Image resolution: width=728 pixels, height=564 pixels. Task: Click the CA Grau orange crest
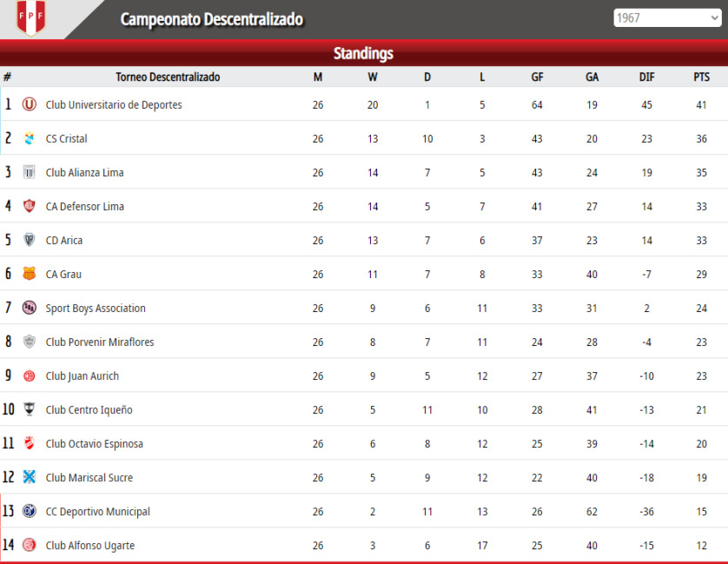pyautogui.click(x=30, y=274)
